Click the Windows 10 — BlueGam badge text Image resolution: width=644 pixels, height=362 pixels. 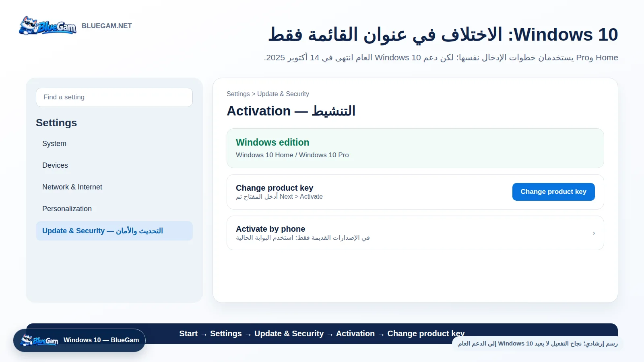[101, 340]
